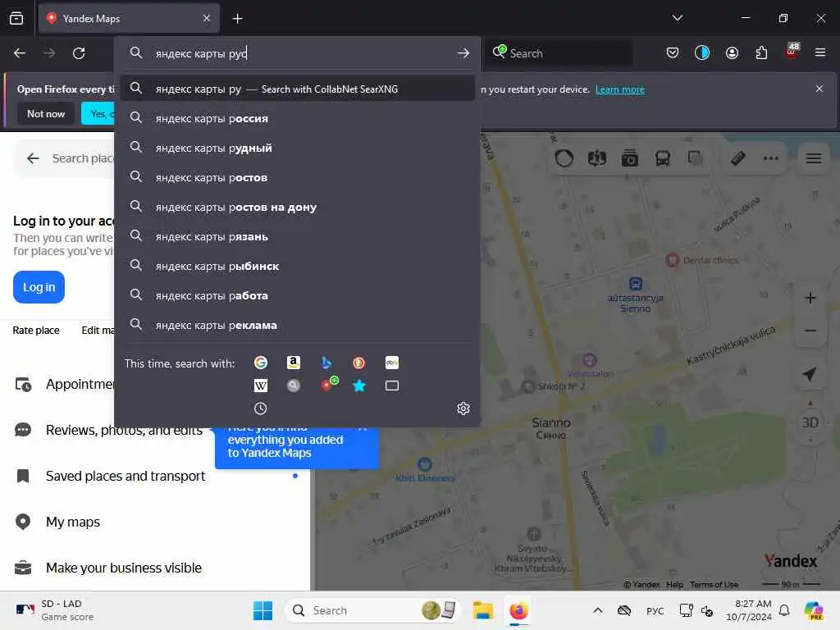Search this time with Wikipedia
Screen dimensions: 840x630
coord(260,386)
